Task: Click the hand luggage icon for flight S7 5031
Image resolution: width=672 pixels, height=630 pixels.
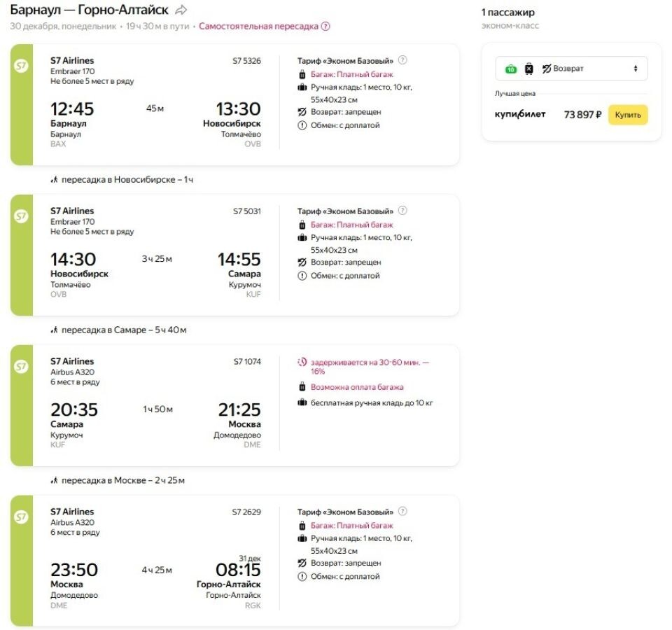Action: click(303, 236)
